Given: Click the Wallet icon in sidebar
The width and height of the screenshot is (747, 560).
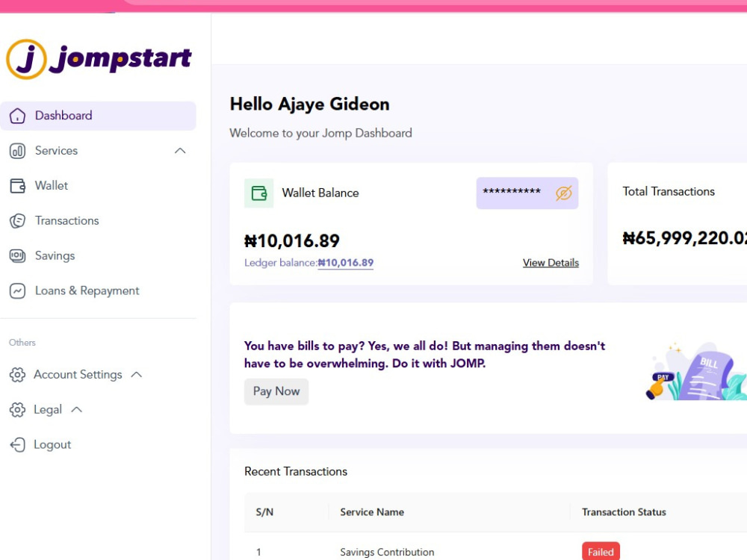Looking at the screenshot, I should pyautogui.click(x=18, y=186).
